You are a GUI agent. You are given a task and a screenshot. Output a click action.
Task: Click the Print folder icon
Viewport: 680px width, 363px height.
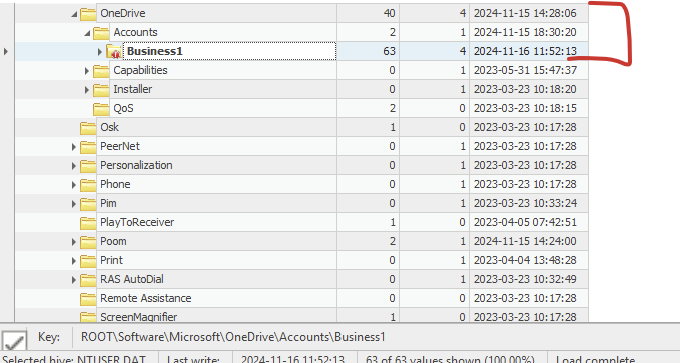88,261
